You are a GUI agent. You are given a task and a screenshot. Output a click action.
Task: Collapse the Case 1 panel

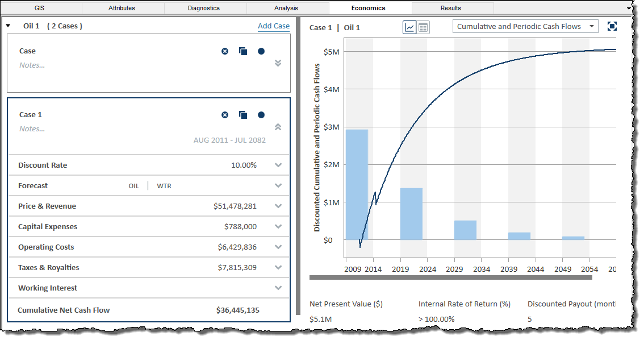278,127
